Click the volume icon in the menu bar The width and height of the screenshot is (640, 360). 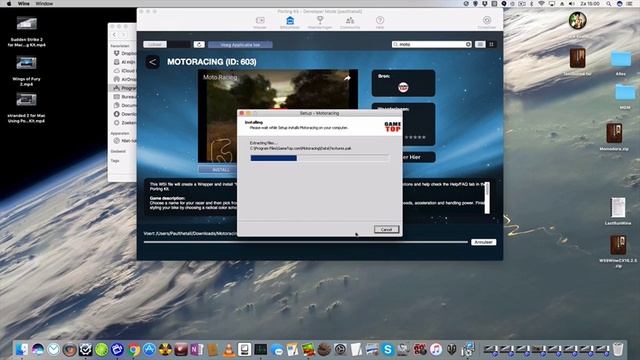coord(572,3)
